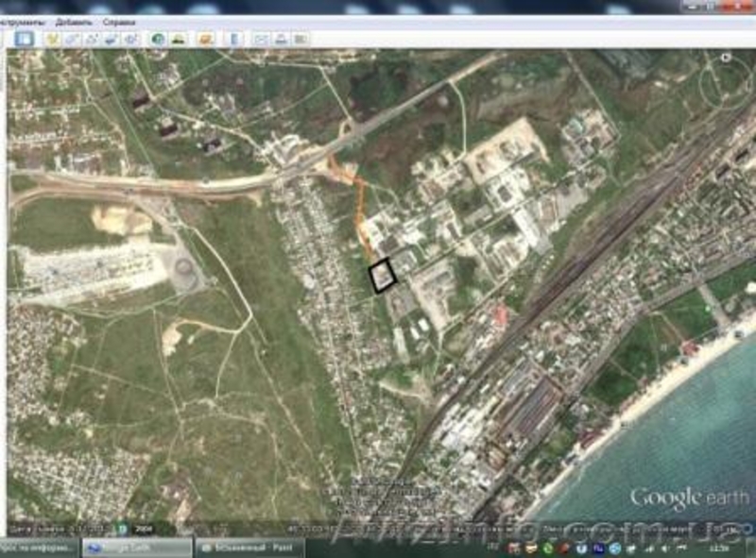756x558 pixels.
Task: Click the black square marker on map
Action: [383, 274]
